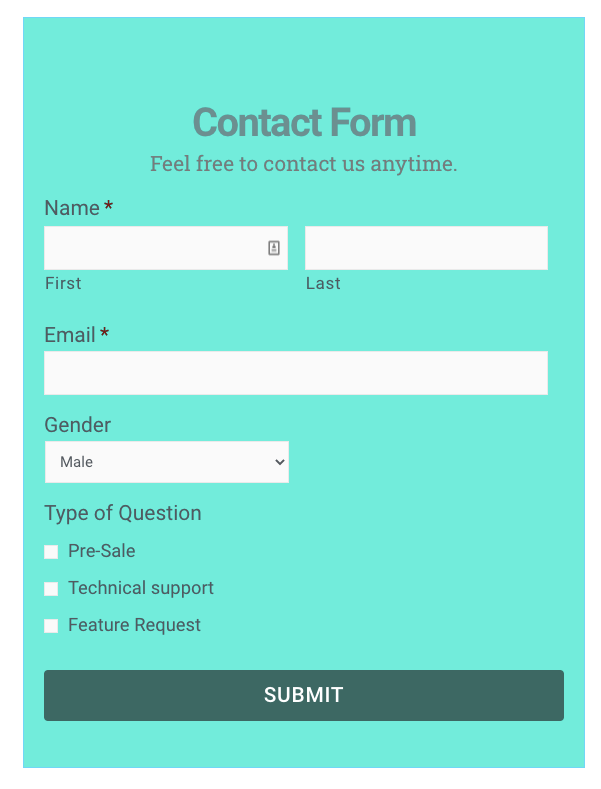Click the contact autofill icon in First name field
The height and width of the screenshot is (789, 601).
[x=273, y=248]
